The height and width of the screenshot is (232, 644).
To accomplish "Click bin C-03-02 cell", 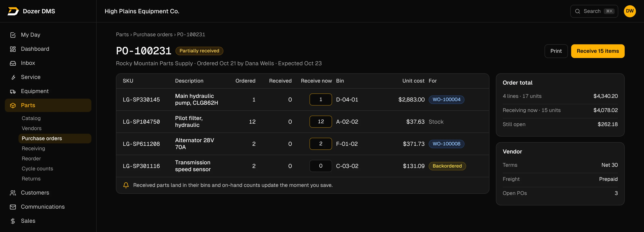I will (347, 166).
